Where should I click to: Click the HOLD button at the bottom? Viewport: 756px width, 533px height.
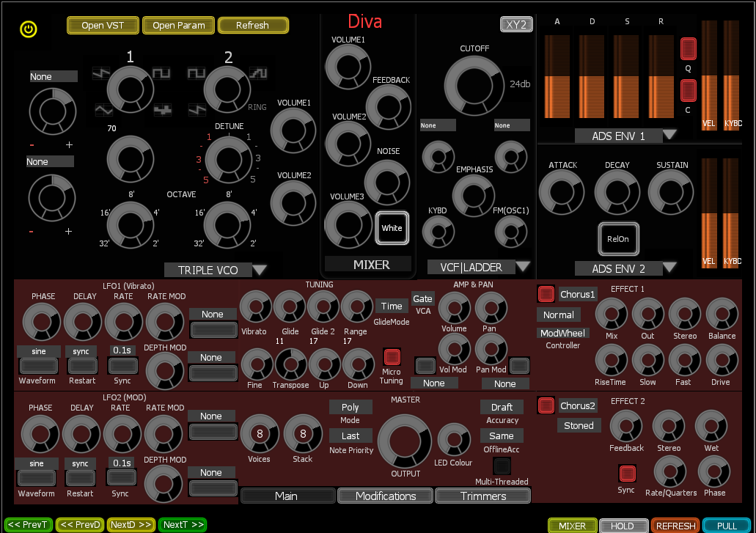pos(623,526)
